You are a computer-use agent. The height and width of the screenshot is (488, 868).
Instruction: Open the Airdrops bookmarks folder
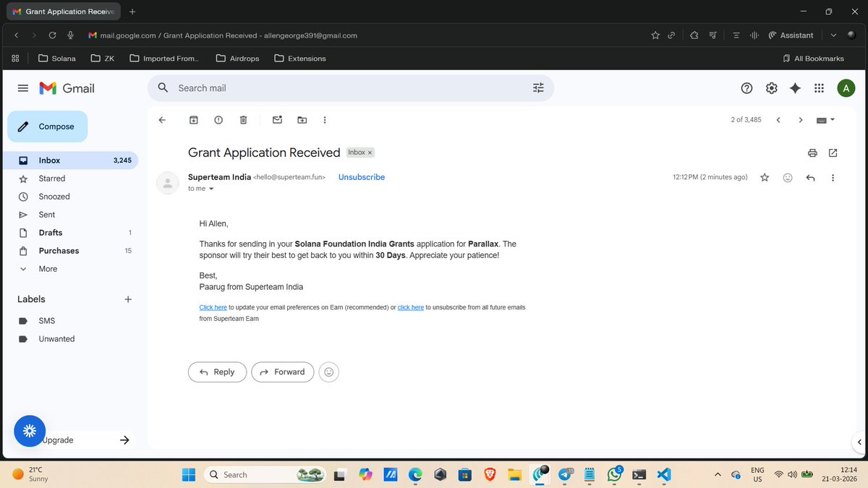[x=238, y=59]
